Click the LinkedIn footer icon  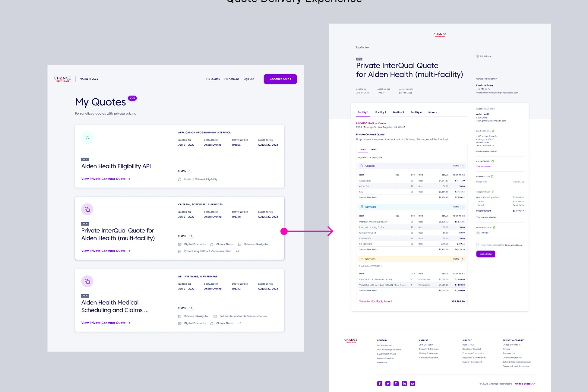point(404,384)
